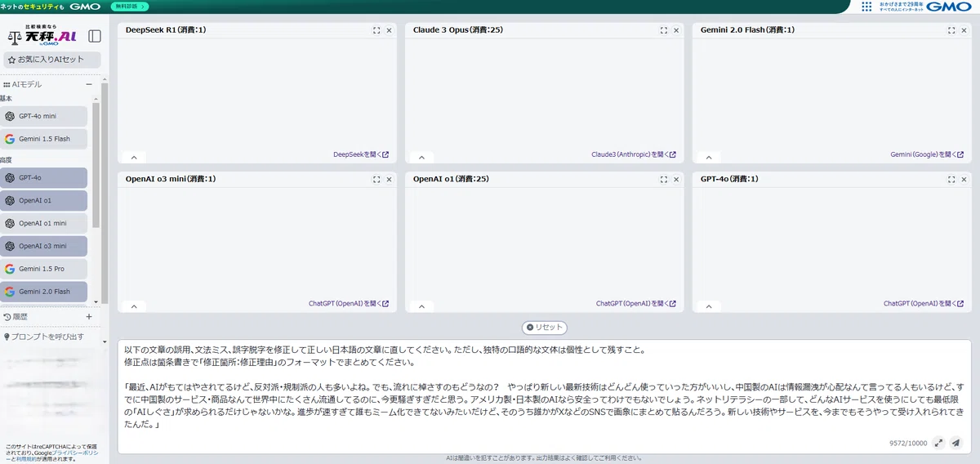Expand the 履歴 history section

coord(90,316)
